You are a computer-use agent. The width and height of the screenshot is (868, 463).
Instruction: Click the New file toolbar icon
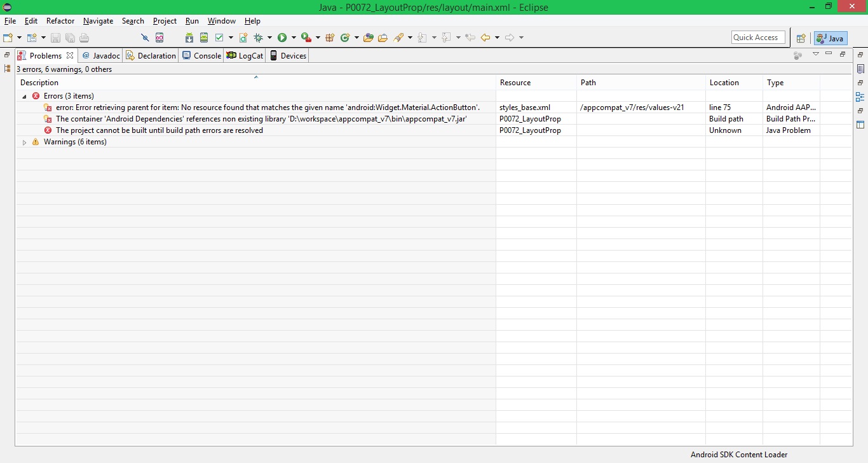[x=8, y=38]
